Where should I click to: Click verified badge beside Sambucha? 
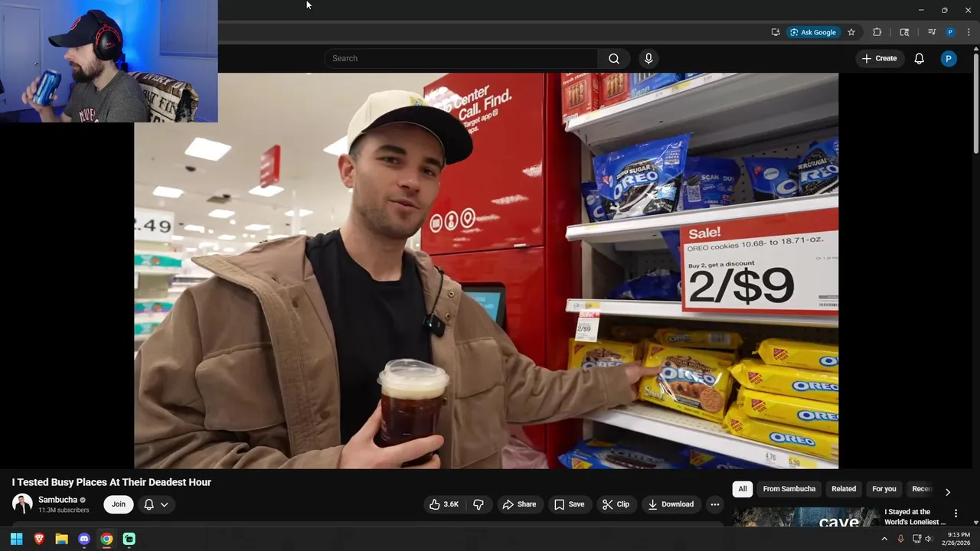pyautogui.click(x=83, y=500)
